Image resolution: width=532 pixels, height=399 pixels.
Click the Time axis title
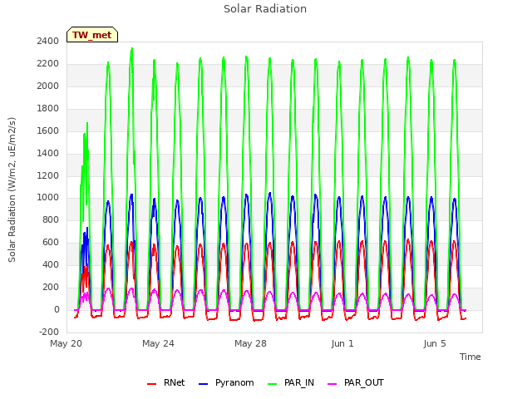(470, 357)
